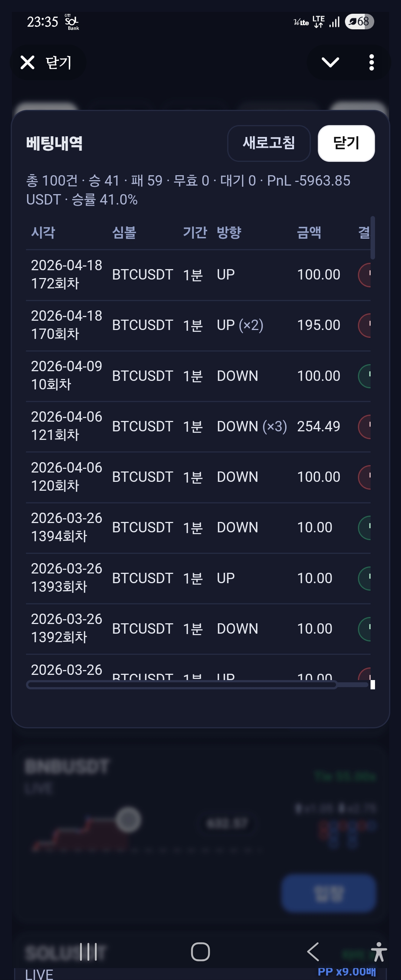The width and height of the screenshot is (401, 980).
Task: Tap result badge for 172회차 row
Action: point(365,275)
